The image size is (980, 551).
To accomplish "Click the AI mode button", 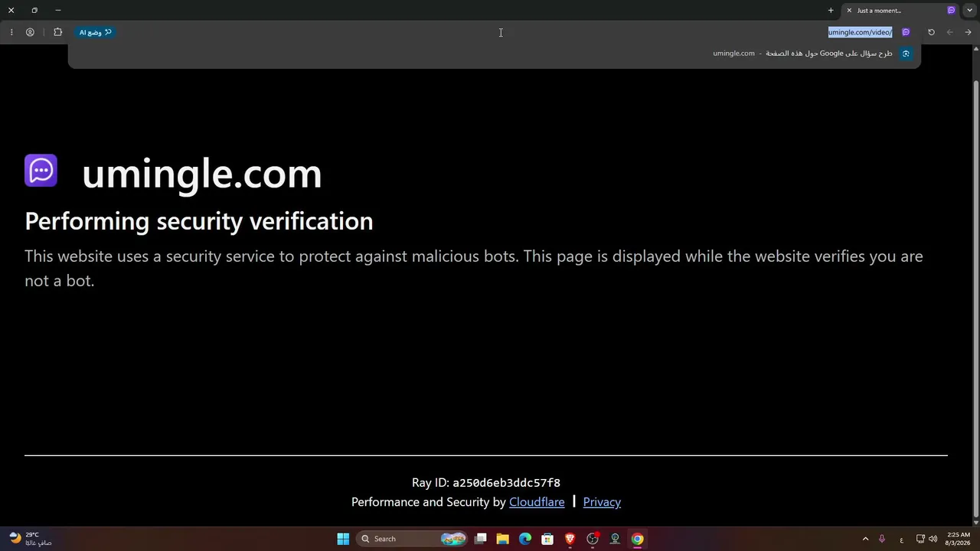I will tap(96, 32).
